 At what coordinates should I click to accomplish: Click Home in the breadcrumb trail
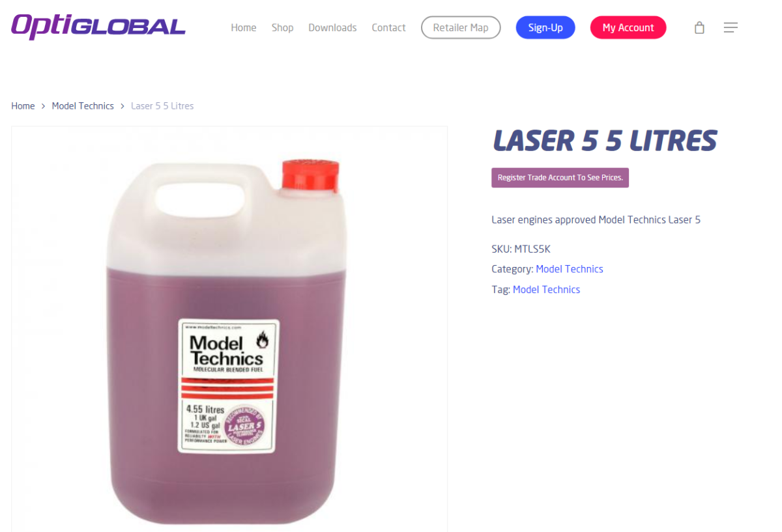click(23, 105)
